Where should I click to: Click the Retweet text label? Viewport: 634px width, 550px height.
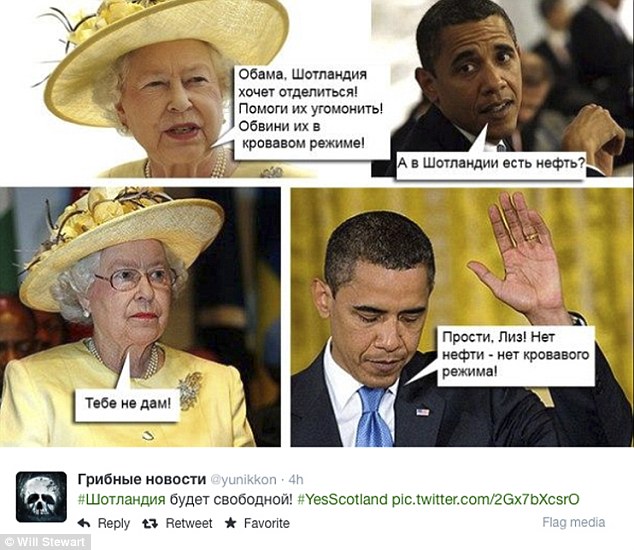coord(189,523)
